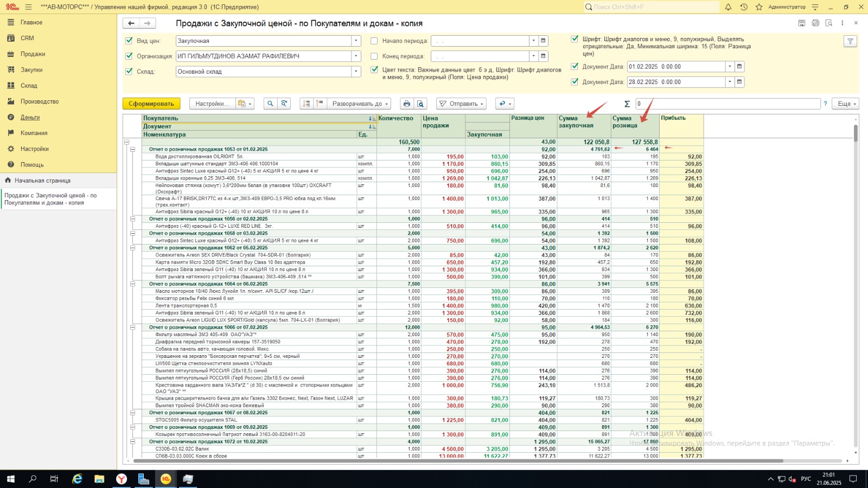Viewport: 868px width, 488px height.
Task: Click the printer icon in report toolbar
Action: coord(406,104)
